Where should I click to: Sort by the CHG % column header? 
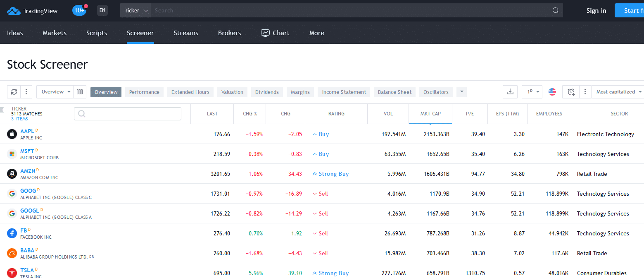(x=250, y=114)
